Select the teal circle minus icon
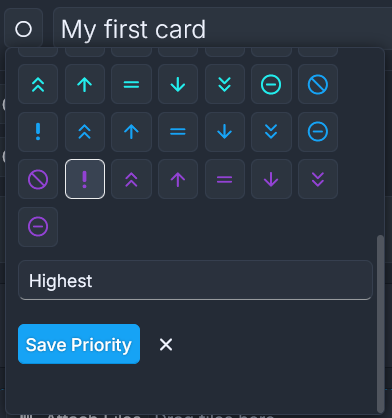392x418 pixels. 271,84
